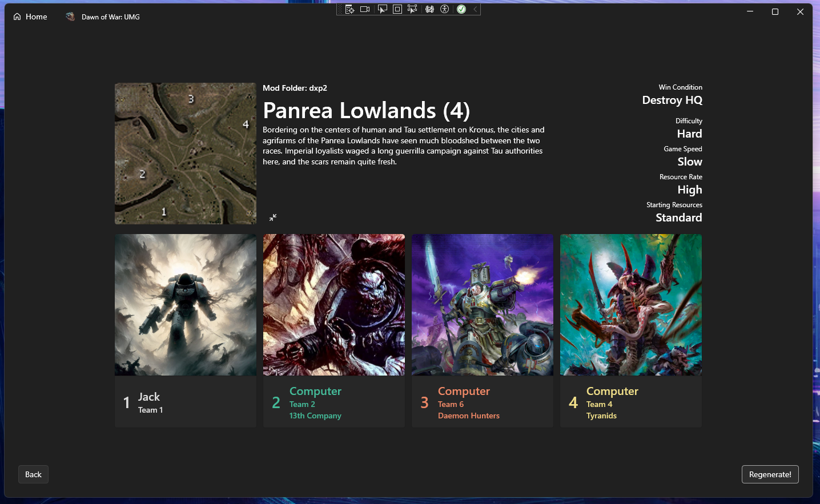Toggle track focused element icon
The height and width of the screenshot is (504, 820).
coord(412,9)
